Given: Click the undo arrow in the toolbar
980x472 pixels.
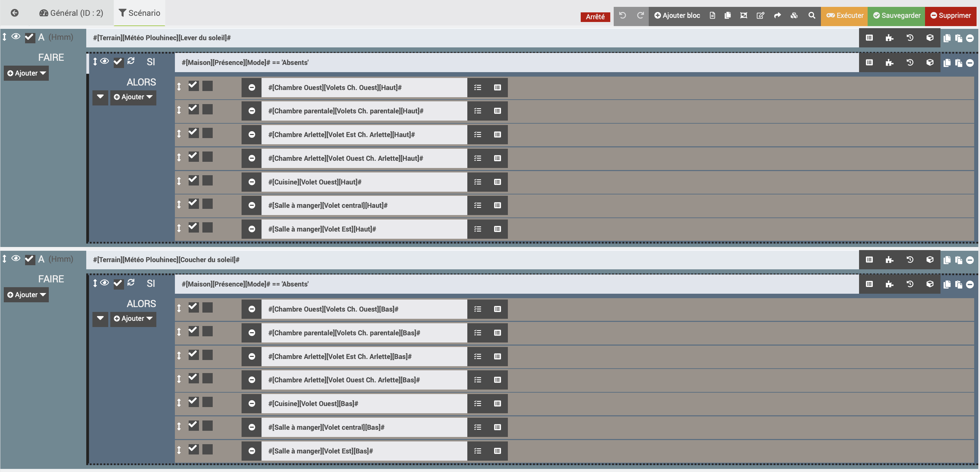Looking at the screenshot, I should pyautogui.click(x=622, y=15).
